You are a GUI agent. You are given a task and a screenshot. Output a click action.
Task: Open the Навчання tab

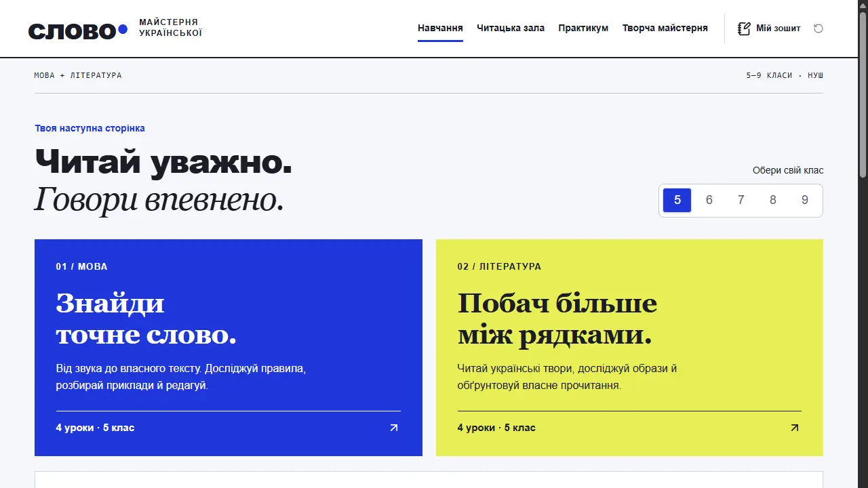coord(440,28)
